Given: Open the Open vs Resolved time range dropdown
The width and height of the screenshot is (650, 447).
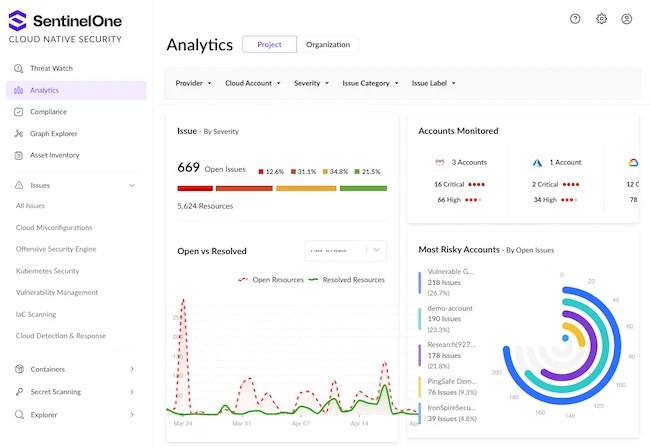Looking at the screenshot, I should [x=345, y=250].
